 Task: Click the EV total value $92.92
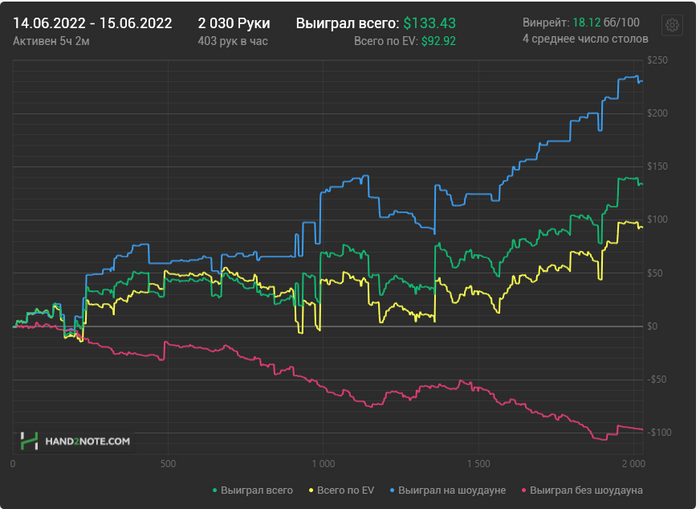pyautogui.click(x=438, y=41)
